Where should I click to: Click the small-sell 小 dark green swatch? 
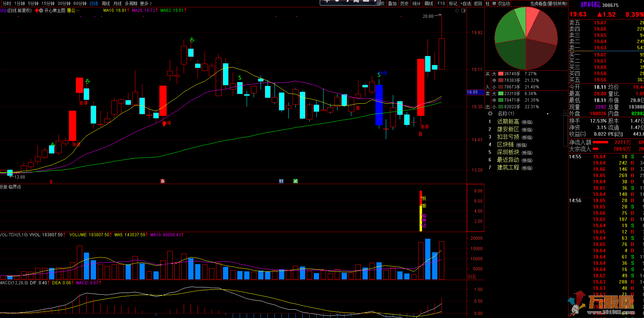point(501,107)
